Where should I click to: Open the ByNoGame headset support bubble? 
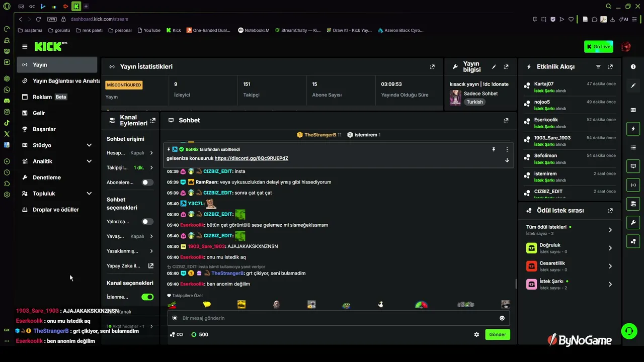(x=629, y=331)
